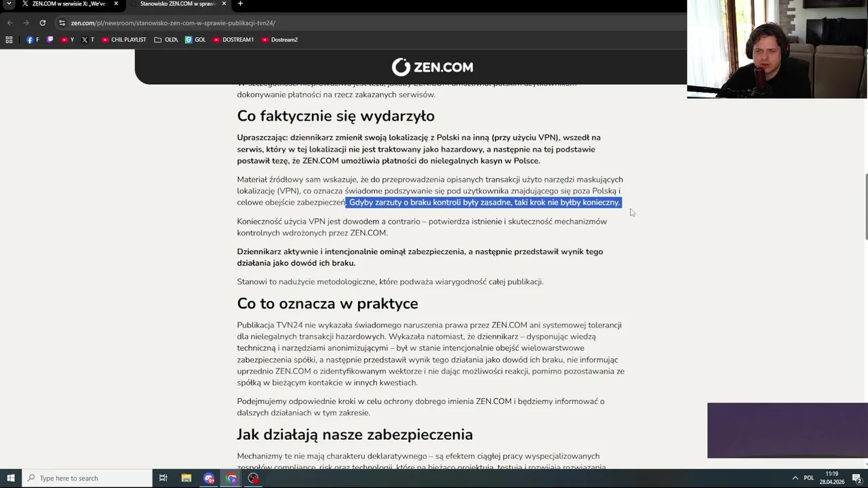
Task: Click the page vertical scrollbar thumb
Action: (x=865, y=207)
